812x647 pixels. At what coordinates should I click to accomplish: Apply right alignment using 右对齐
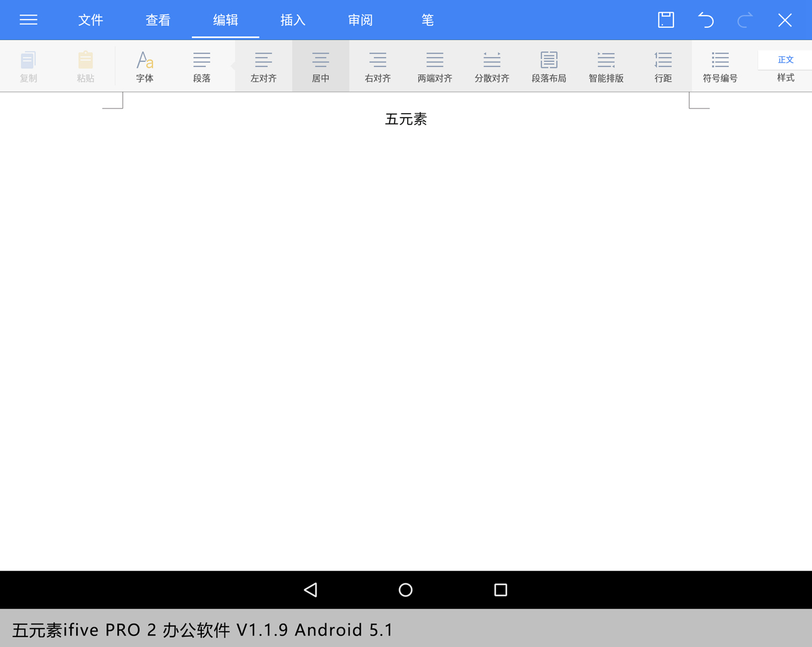(x=377, y=66)
